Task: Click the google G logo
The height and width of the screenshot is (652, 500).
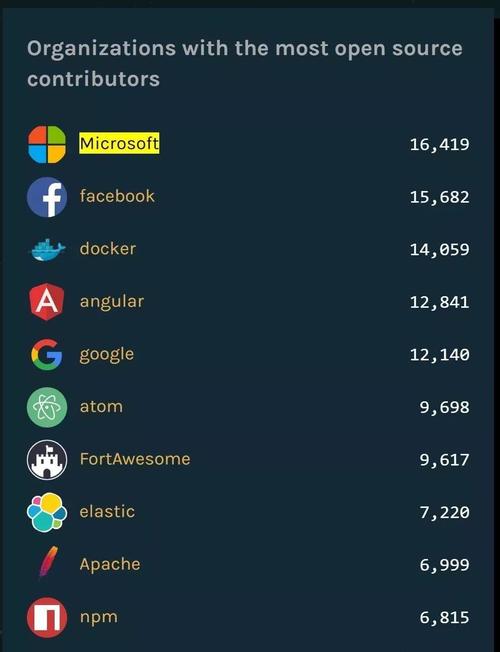Action: [47, 354]
